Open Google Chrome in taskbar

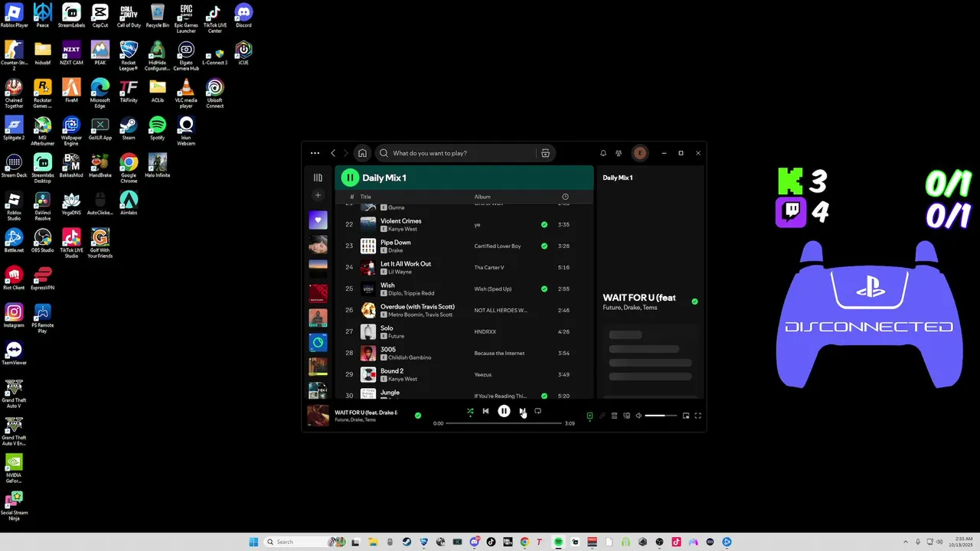[x=524, y=542]
